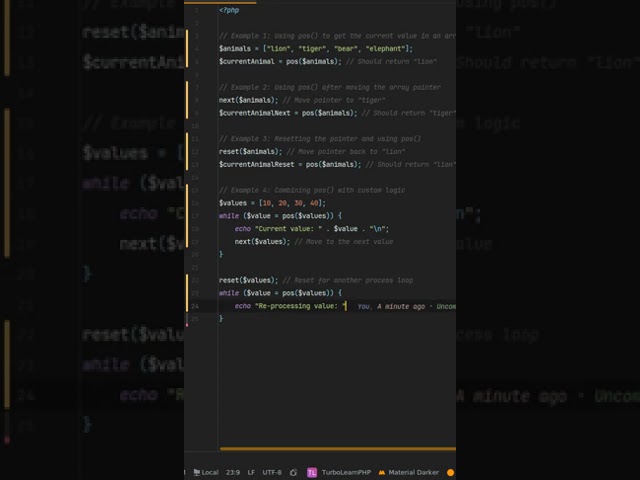Viewport: 640px width, 480px height.
Task: Click the Material theme logo icon
Action: click(x=382, y=472)
